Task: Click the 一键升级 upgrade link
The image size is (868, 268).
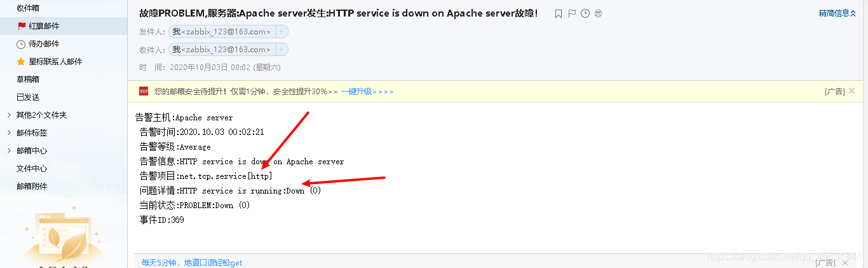Action: click(x=367, y=92)
